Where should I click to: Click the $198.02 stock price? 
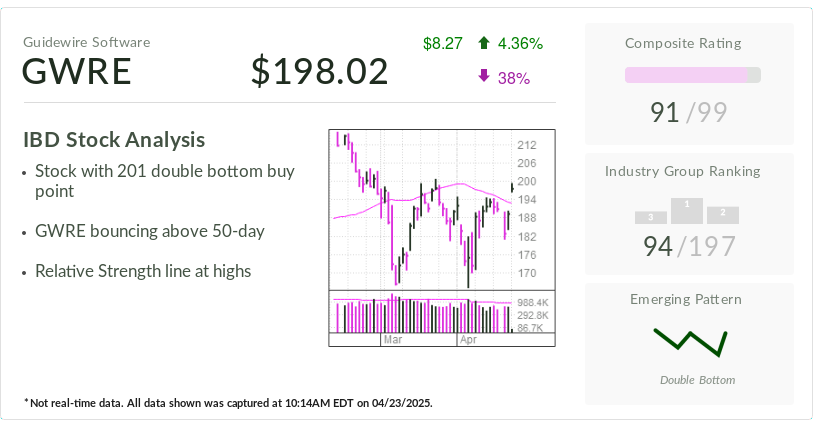tap(319, 72)
